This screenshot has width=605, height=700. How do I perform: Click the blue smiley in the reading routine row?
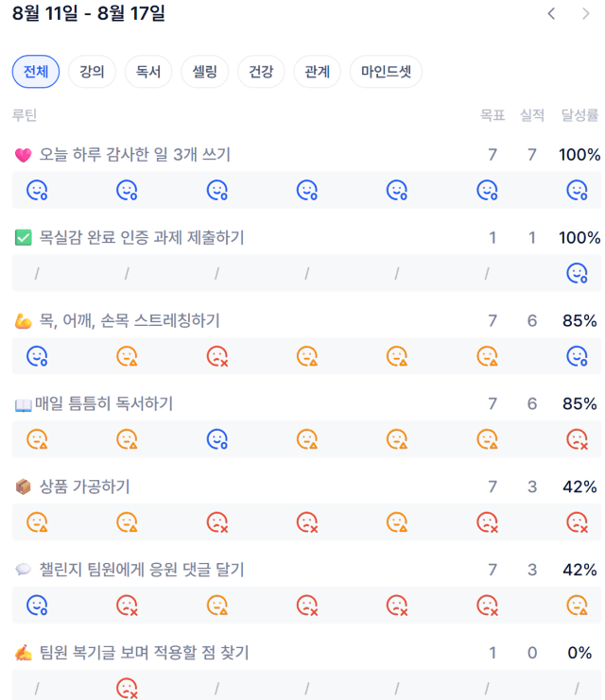(217, 439)
